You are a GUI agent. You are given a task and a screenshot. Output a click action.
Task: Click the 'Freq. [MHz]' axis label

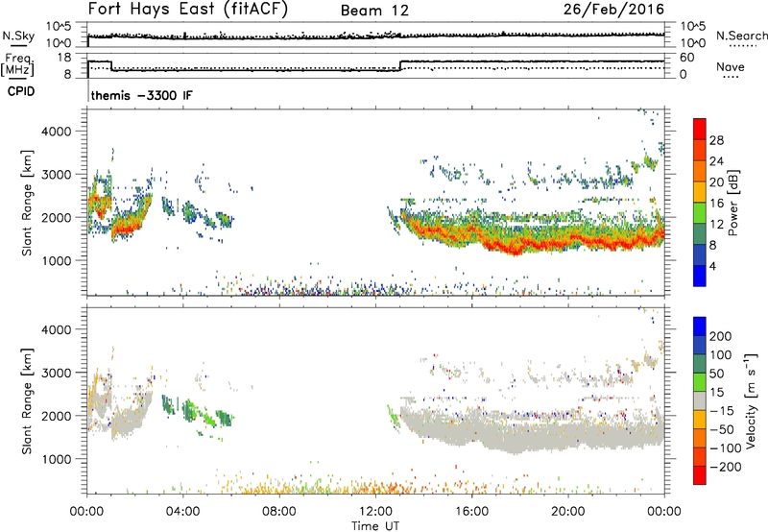click(x=18, y=65)
